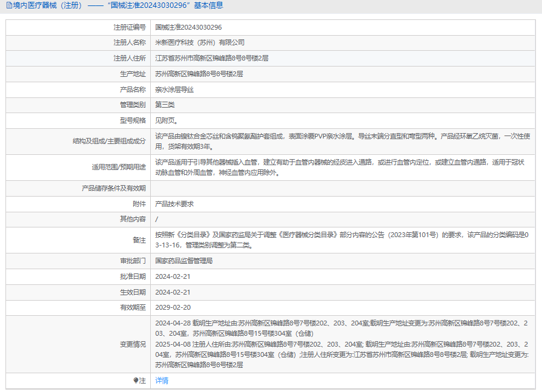Click the 批准日期 value 2024-02-21
This screenshot has height=392, width=542.
(x=173, y=276)
